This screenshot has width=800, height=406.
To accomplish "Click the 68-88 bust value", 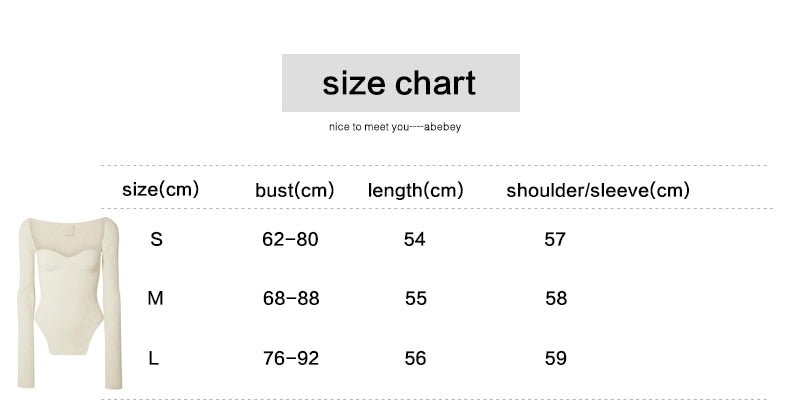I will pos(290,298).
